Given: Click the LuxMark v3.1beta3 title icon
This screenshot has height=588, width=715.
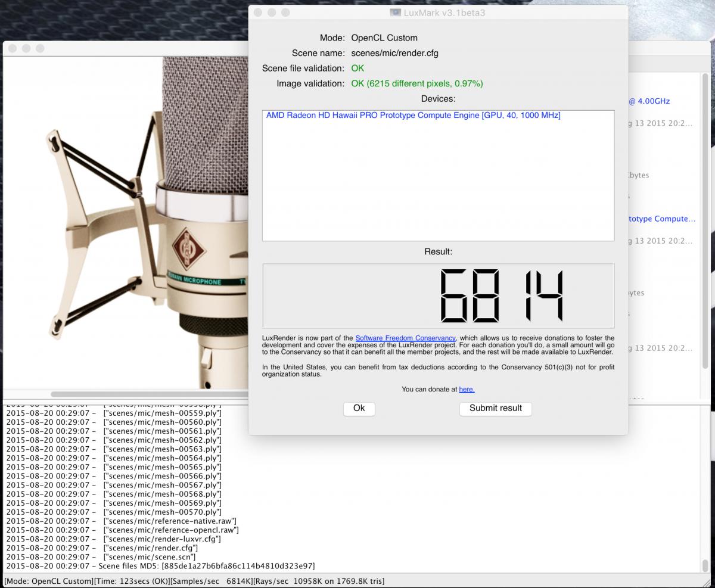Looking at the screenshot, I should tap(396, 12).
